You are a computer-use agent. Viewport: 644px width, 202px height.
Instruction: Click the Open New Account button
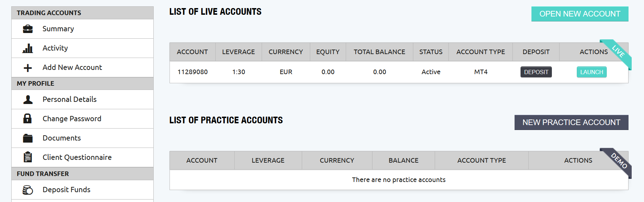(580, 14)
